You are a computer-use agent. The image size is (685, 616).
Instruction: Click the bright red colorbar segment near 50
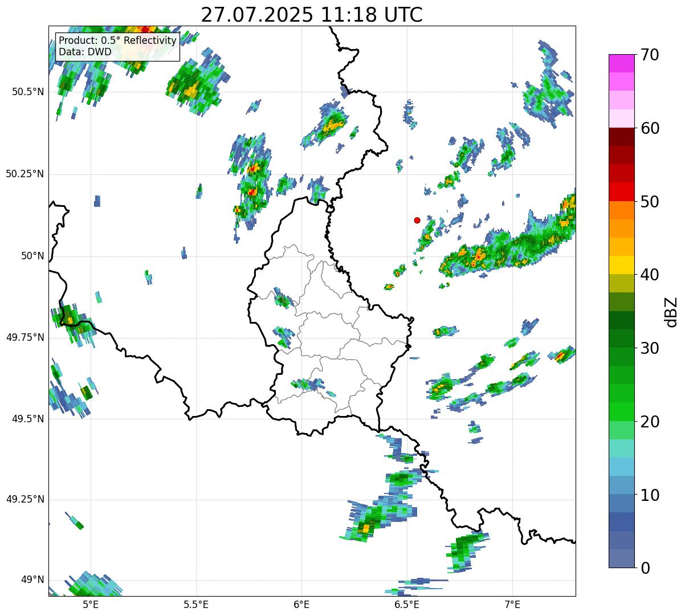pos(621,192)
